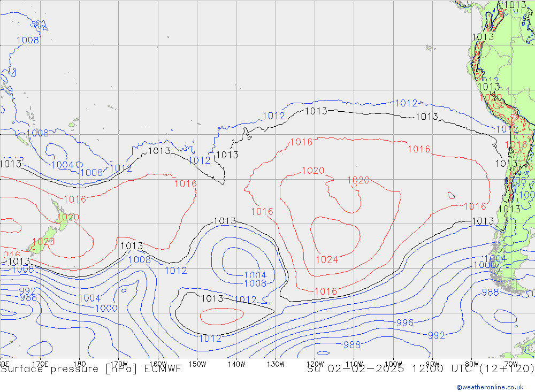
Task: Select the blue 996 isobar label
Action: click(x=405, y=322)
